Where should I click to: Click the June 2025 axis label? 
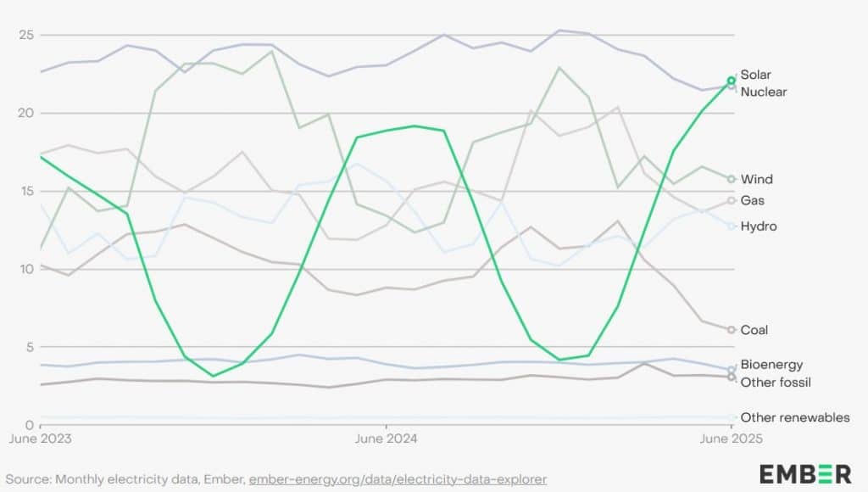(731, 439)
